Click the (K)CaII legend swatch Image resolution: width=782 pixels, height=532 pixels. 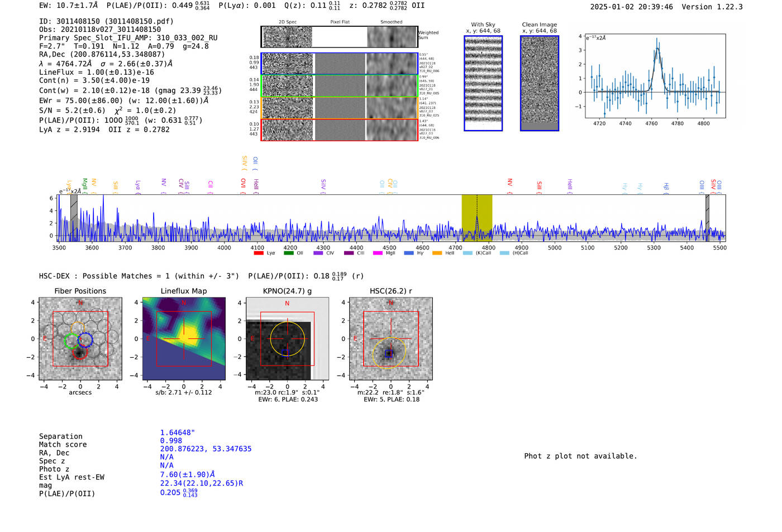pyautogui.click(x=468, y=253)
